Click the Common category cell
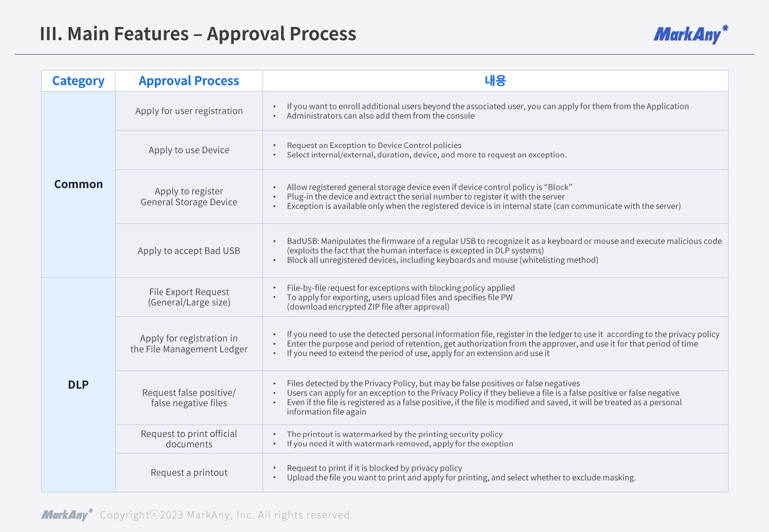769x532 pixels. 78,184
